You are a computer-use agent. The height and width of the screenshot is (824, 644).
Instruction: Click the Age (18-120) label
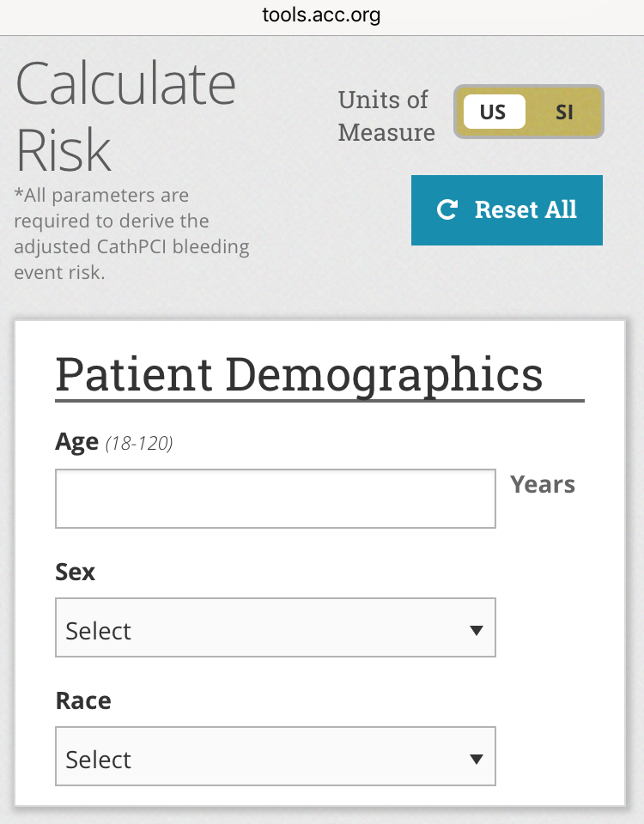pos(113,442)
